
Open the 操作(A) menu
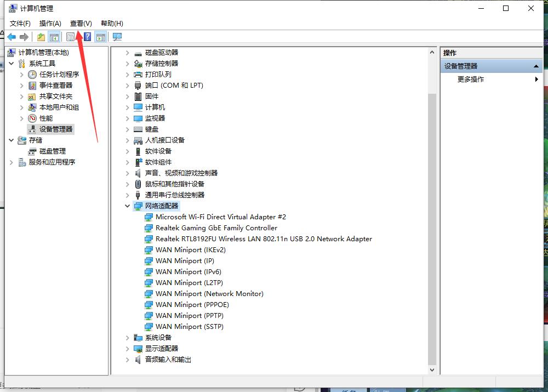click(50, 24)
